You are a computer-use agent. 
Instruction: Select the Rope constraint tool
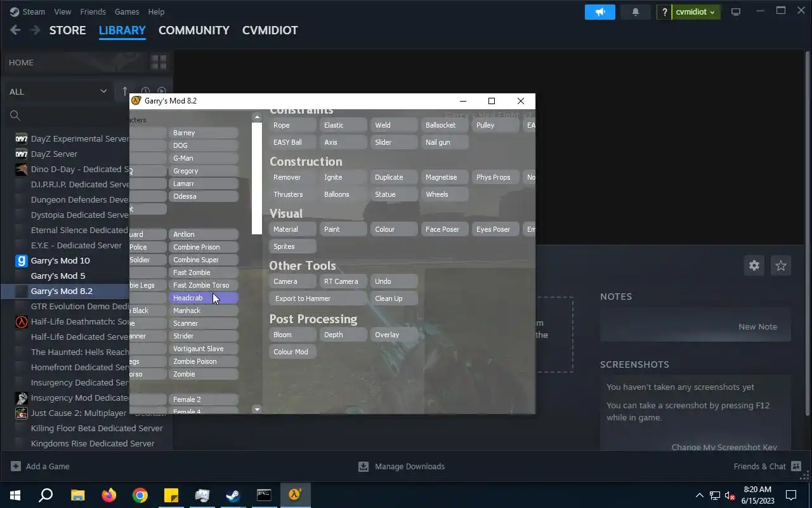(x=292, y=125)
